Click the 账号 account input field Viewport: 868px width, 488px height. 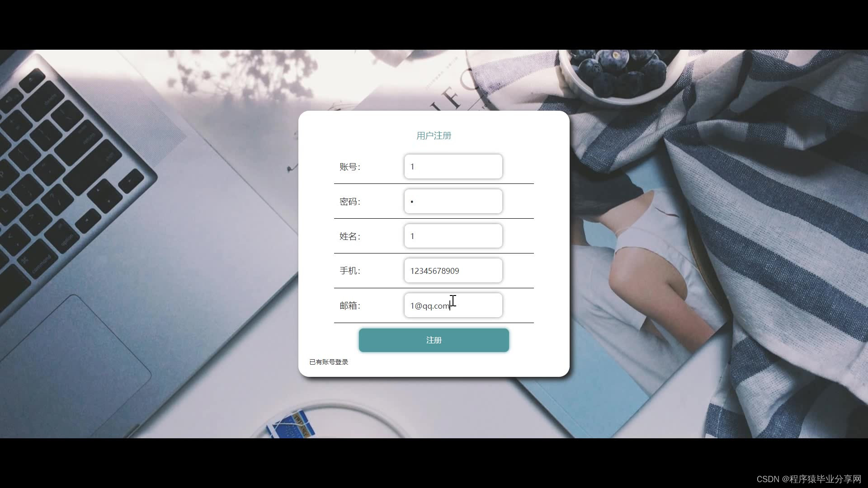pos(453,167)
